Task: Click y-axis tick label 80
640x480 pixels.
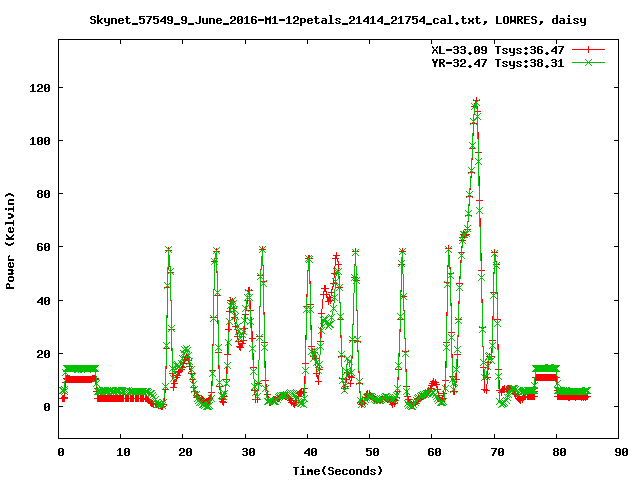Action: point(44,194)
